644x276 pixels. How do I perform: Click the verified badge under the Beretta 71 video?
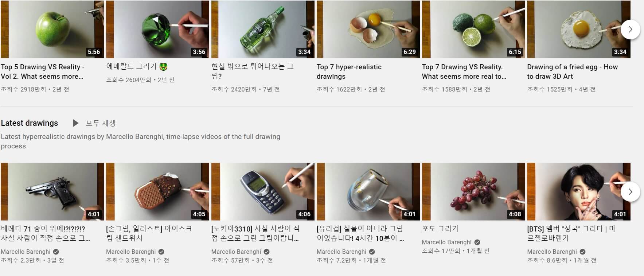56,252
